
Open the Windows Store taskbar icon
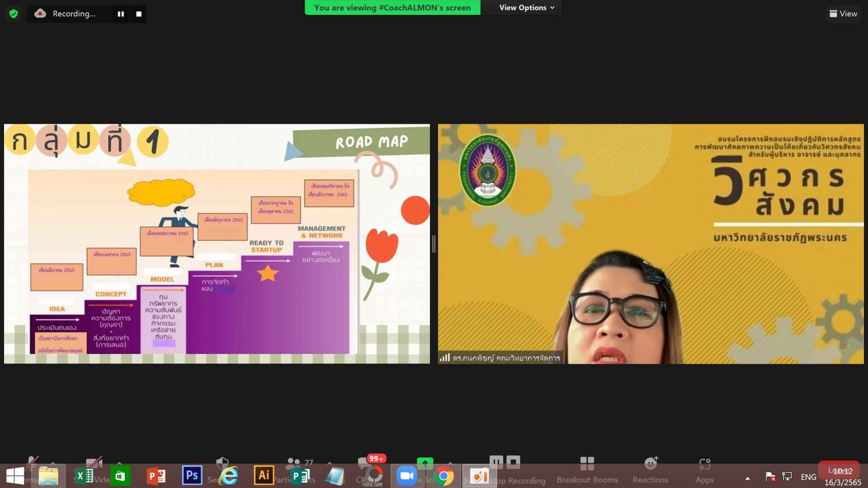tap(120, 476)
